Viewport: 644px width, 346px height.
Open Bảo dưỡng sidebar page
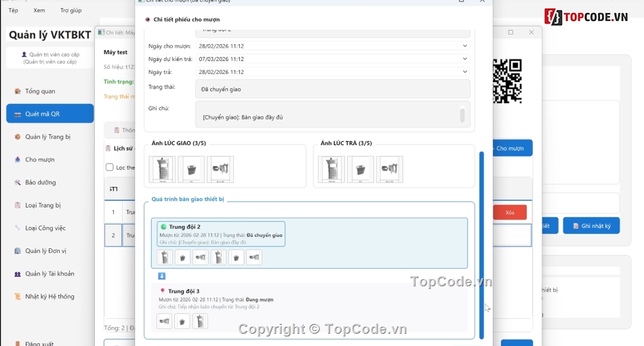pyautogui.click(x=41, y=182)
